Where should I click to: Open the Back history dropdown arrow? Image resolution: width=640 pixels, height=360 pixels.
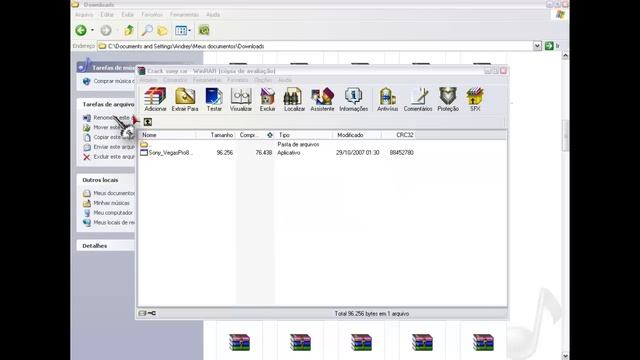point(92,30)
